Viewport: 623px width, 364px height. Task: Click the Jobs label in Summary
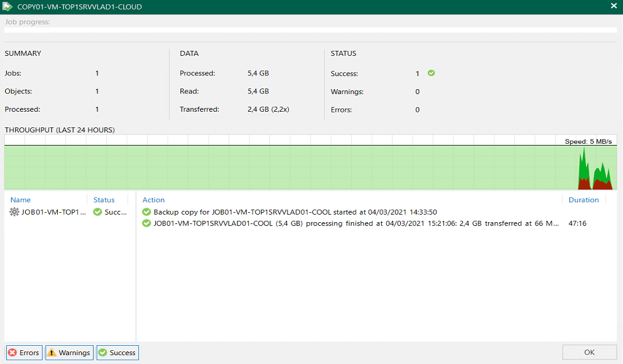pos(13,73)
